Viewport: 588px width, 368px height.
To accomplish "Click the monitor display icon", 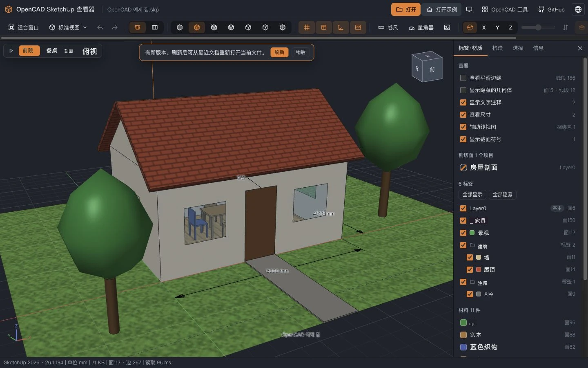I will [469, 9].
